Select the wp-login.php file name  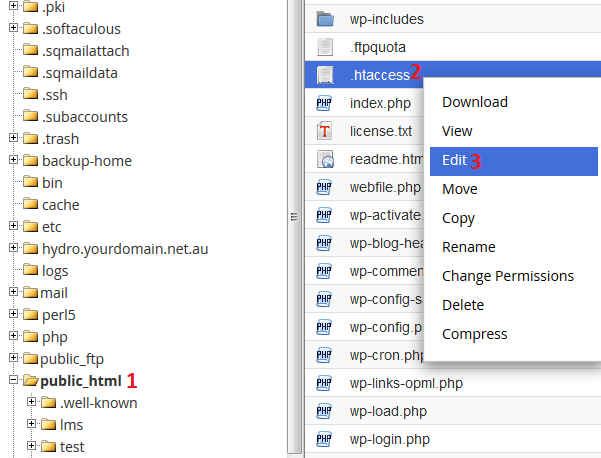coord(390,439)
